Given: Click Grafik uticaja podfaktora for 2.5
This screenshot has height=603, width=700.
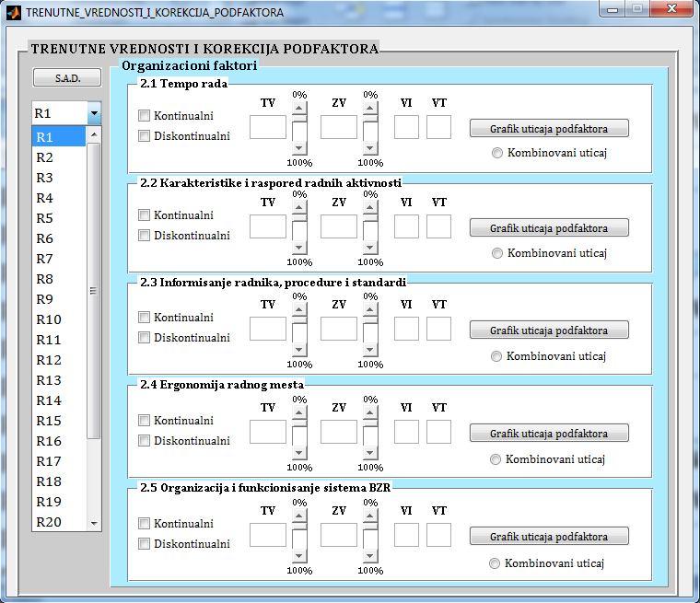Looking at the screenshot, I should 549,537.
